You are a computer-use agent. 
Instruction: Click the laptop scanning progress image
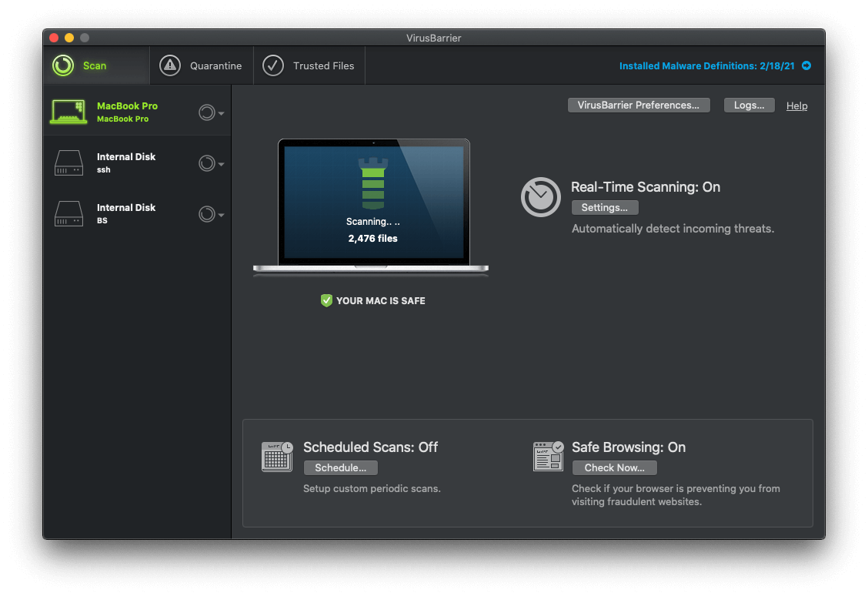371,206
